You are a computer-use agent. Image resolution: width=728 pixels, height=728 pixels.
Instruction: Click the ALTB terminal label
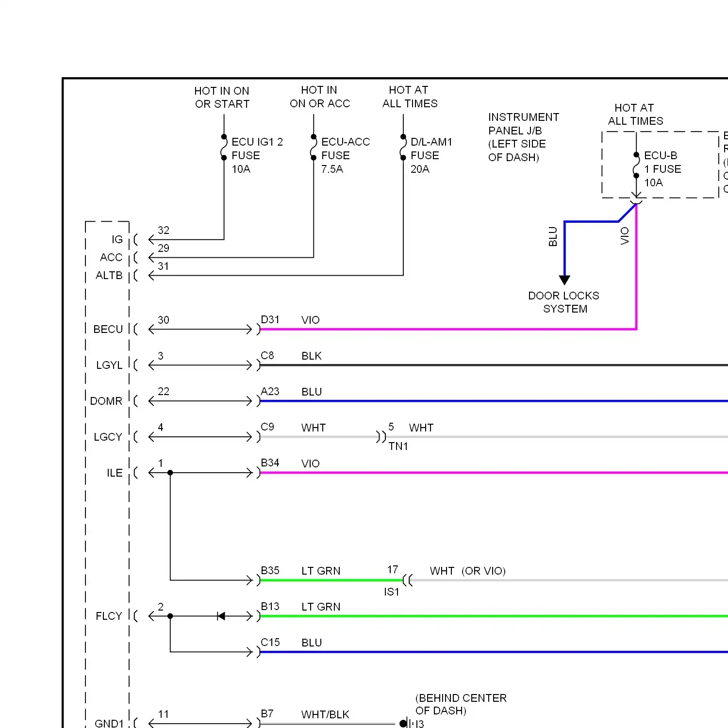click(109, 275)
